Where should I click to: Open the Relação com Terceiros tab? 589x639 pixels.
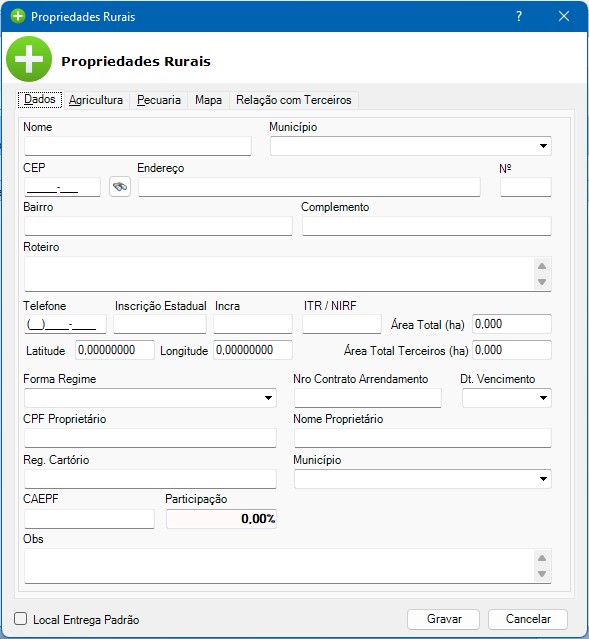click(293, 100)
